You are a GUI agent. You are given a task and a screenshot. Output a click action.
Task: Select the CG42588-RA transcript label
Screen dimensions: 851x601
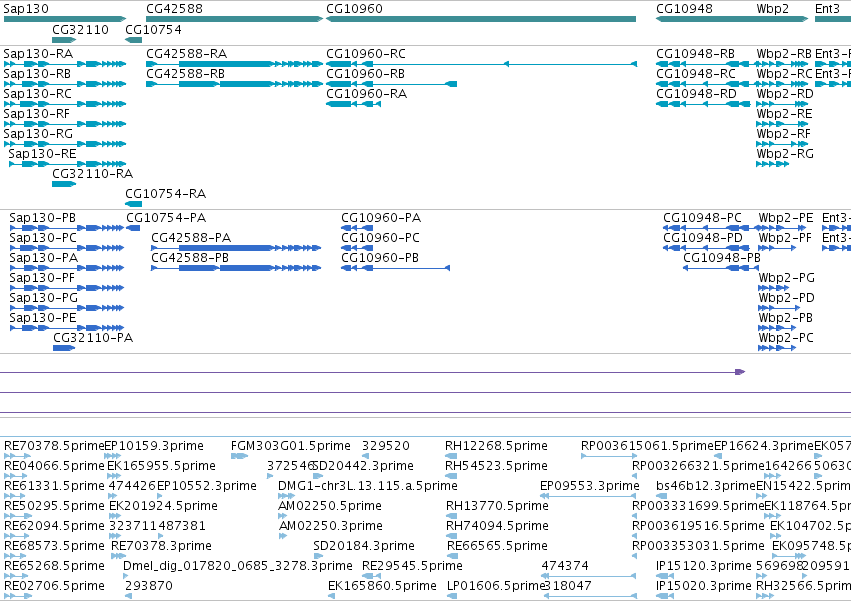coord(187,54)
